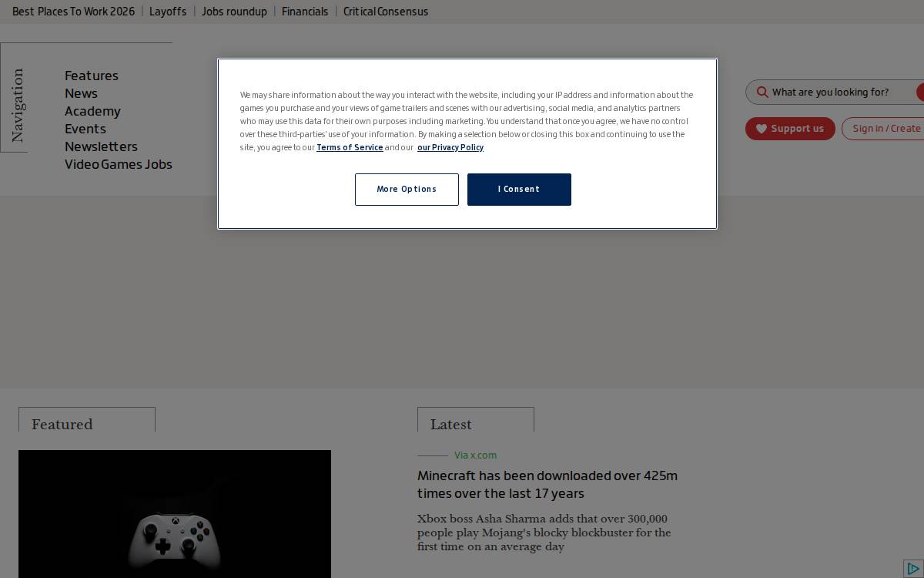
Task: Click the Xbox boss Asha Sharma summary
Action: (544, 533)
